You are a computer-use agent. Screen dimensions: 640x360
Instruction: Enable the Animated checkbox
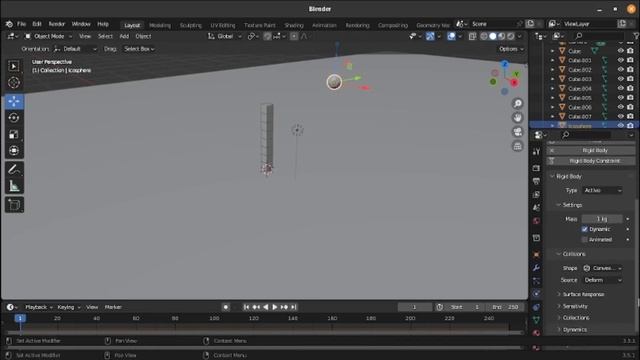coord(584,240)
